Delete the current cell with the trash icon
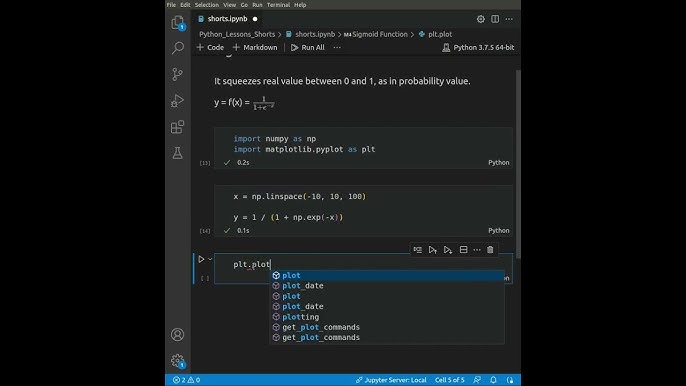686x386 pixels. 490,250
